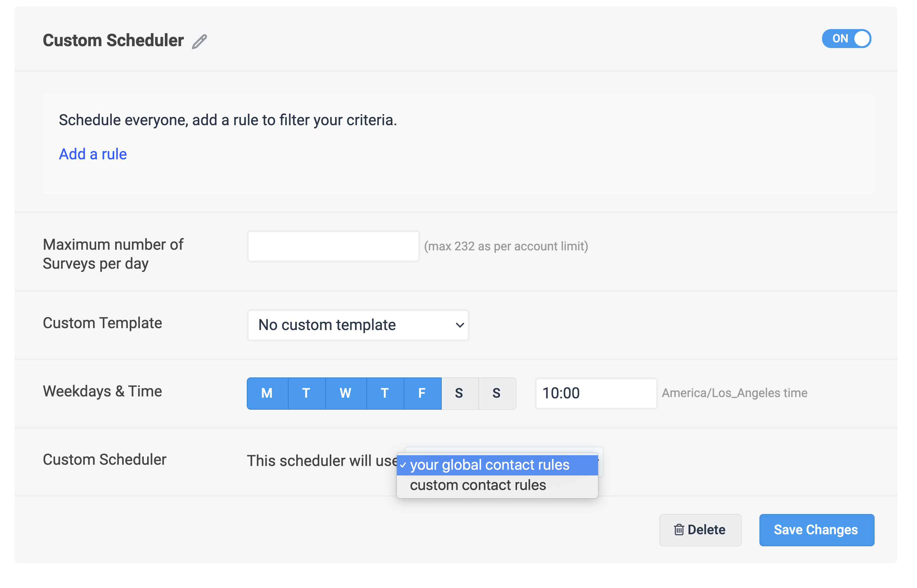917x588 pixels.
Task: Select your global contact rules option
Action: 490,465
